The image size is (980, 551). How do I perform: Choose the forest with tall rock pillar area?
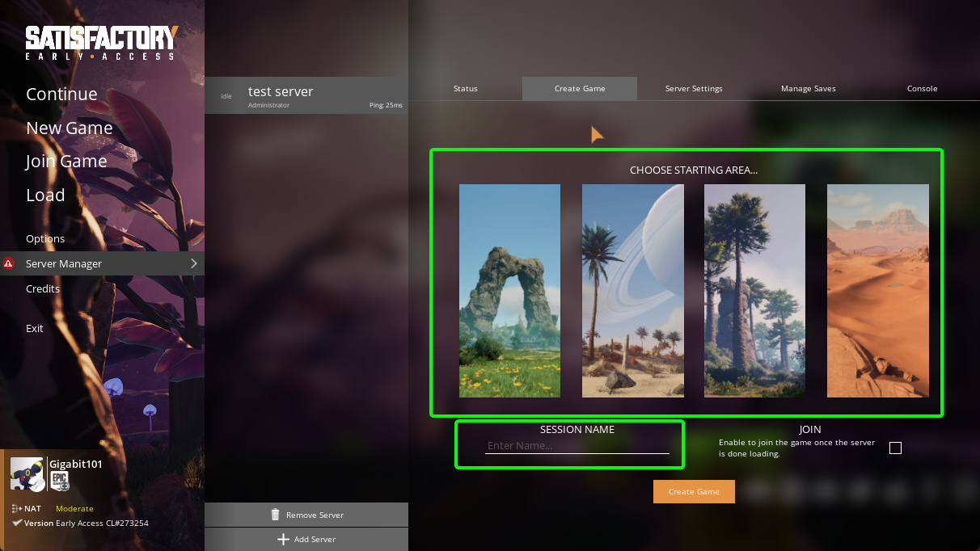pyautogui.click(x=754, y=291)
